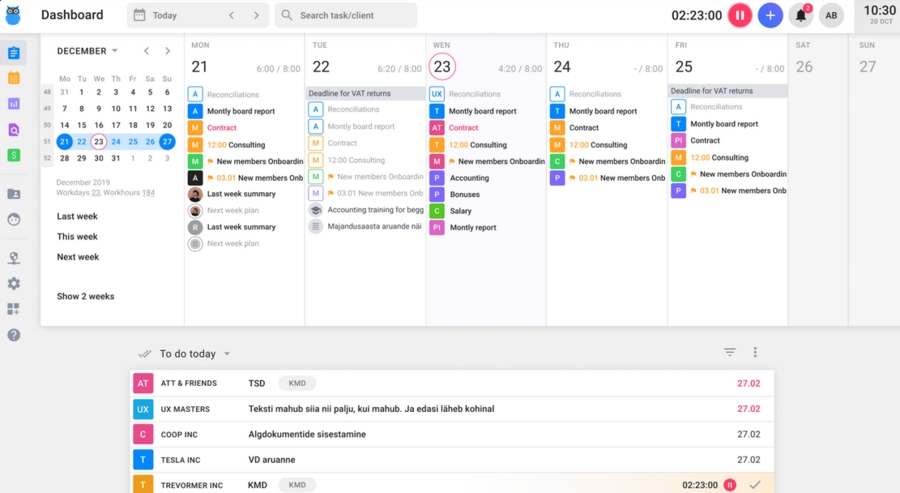Select the Last week shortcut
This screenshot has height=493, width=900.
tap(77, 216)
